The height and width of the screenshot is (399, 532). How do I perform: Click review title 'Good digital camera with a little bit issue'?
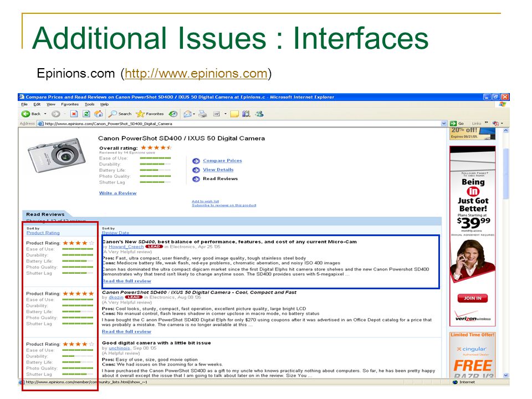coord(156,343)
